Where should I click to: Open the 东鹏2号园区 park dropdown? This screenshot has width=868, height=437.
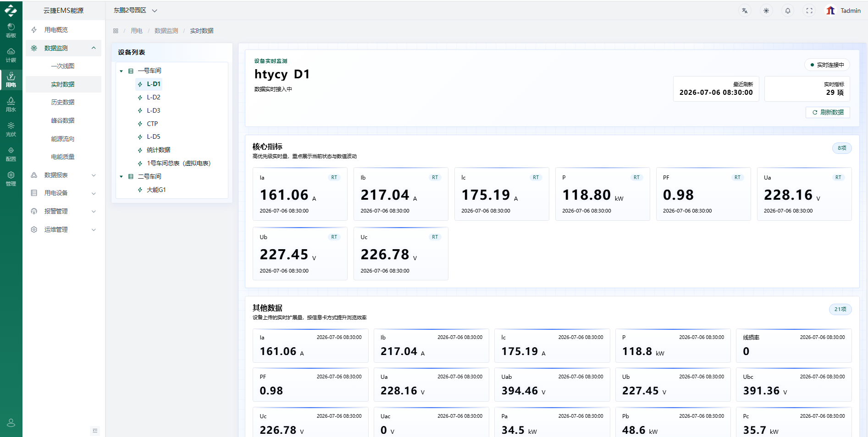135,10
